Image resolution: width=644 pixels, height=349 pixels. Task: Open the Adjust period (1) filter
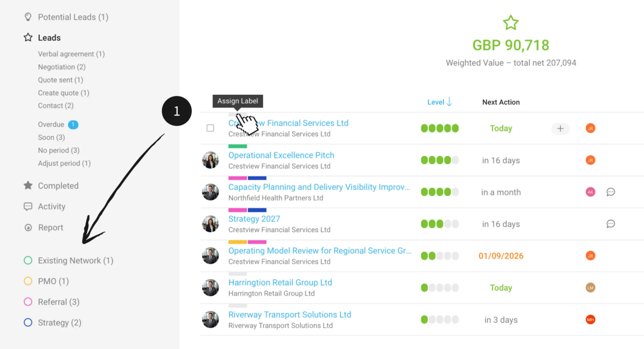64,163
